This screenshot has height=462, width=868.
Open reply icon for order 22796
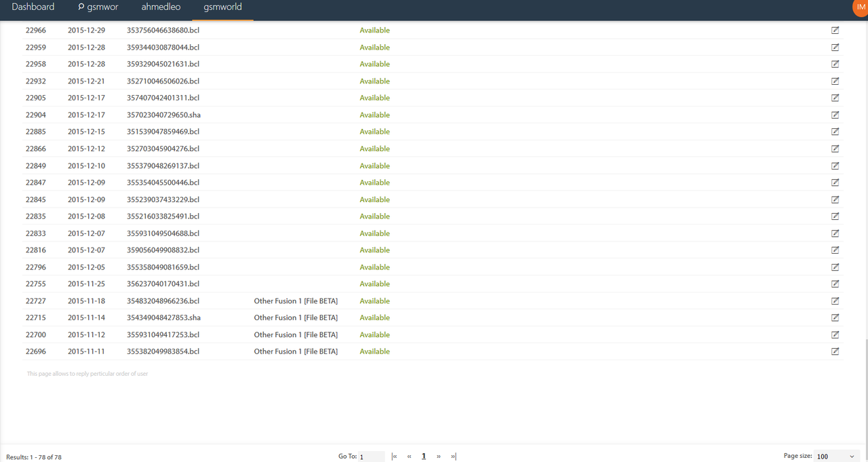[x=835, y=267]
